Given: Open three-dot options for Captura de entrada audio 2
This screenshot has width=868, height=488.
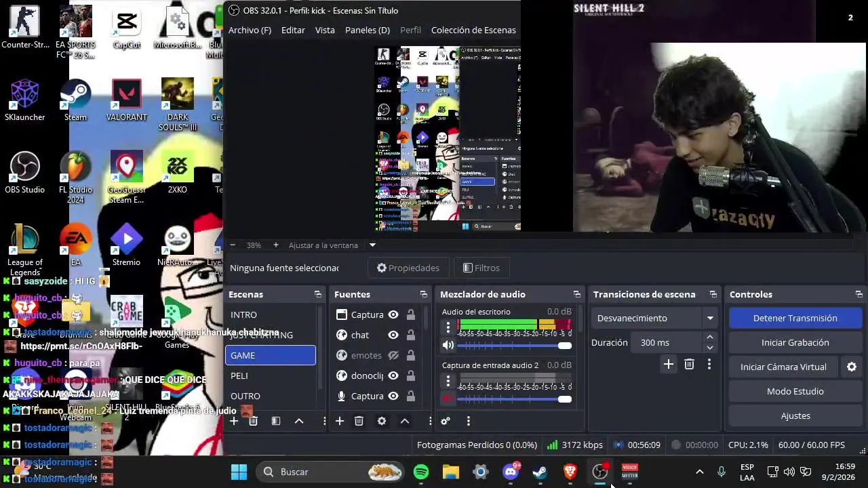Looking at the screenshot, I should [x=448, y=382].
